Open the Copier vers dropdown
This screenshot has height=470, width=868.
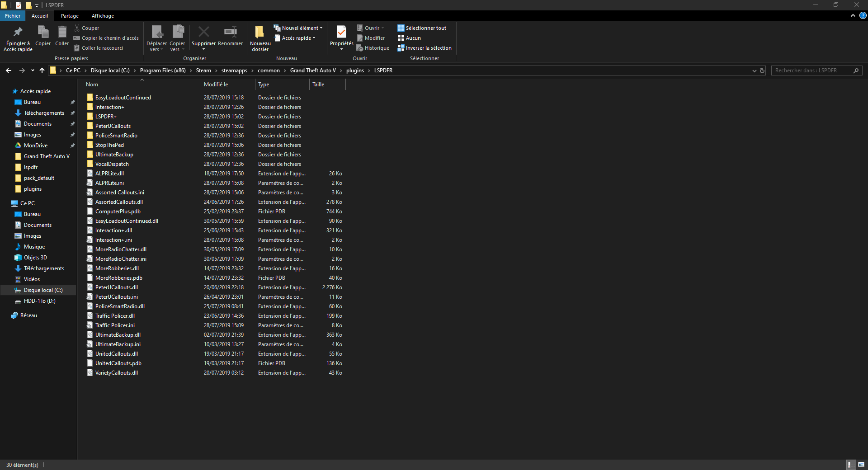pos(177,38)
